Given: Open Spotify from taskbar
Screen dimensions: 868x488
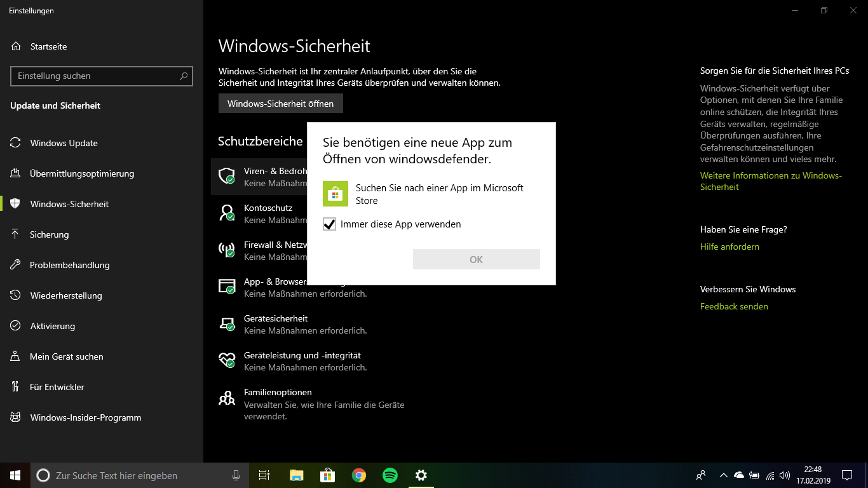Looking at the screenshot, I should 390,475.
